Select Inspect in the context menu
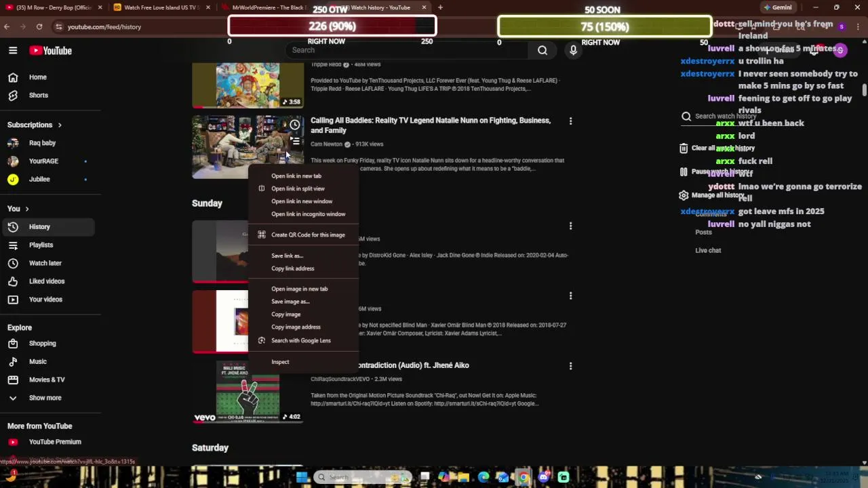Viewport: 868px width, 488px height. click(x=303, y=362)
